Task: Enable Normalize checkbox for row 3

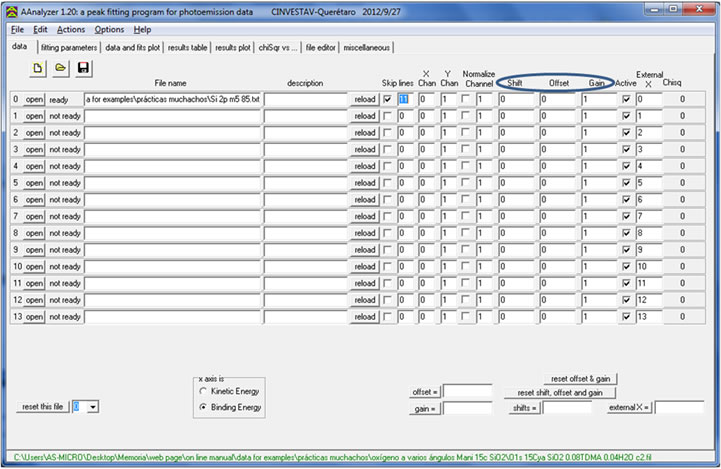Action: (465, 150)
